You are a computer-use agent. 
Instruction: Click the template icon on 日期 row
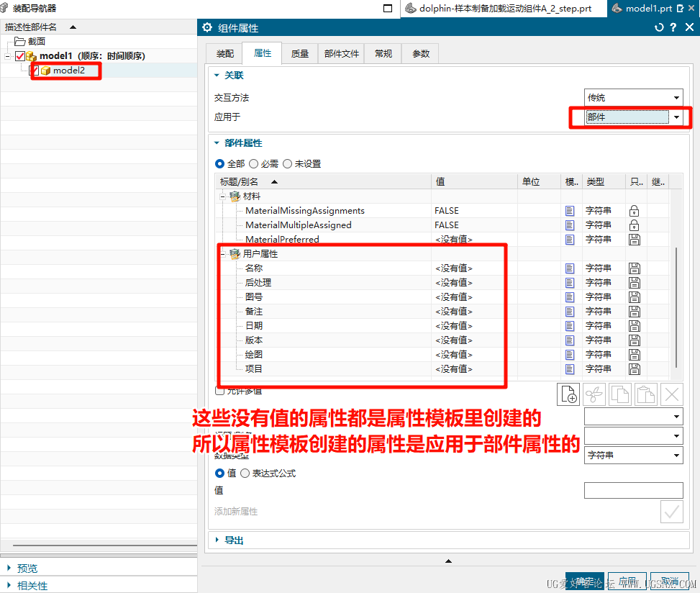click(570, 326)
